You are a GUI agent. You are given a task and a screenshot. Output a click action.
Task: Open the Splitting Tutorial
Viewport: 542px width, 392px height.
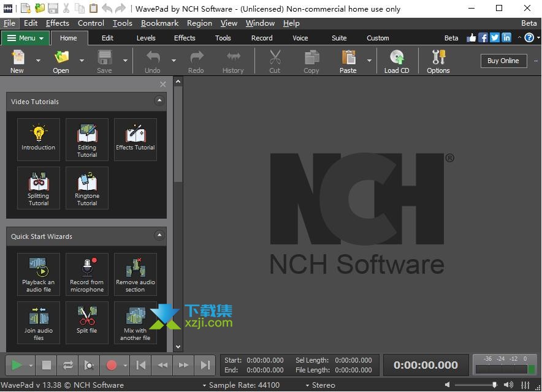click(39, 188)
